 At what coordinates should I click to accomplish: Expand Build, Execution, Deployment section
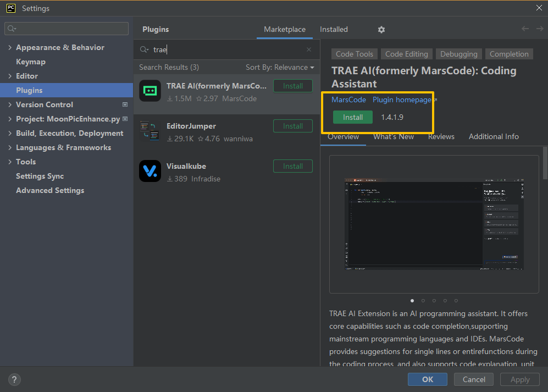pos(10,133)
